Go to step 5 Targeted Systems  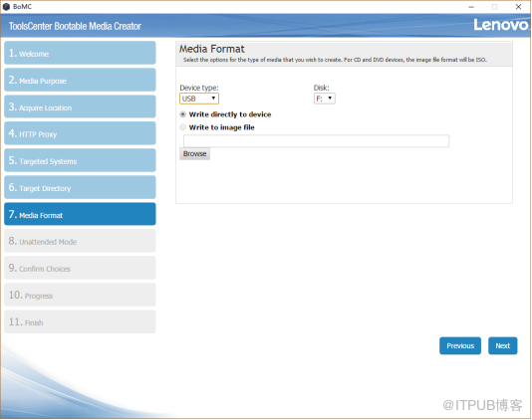coord(80,160)
